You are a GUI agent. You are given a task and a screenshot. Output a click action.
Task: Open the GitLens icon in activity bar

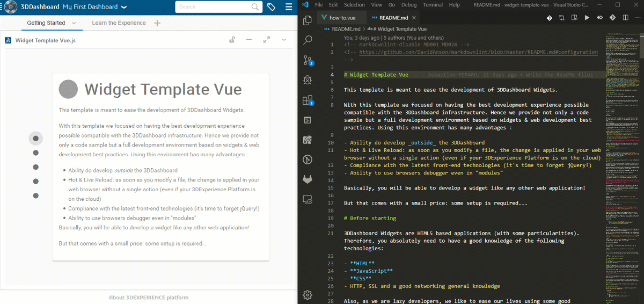point(308,140)
